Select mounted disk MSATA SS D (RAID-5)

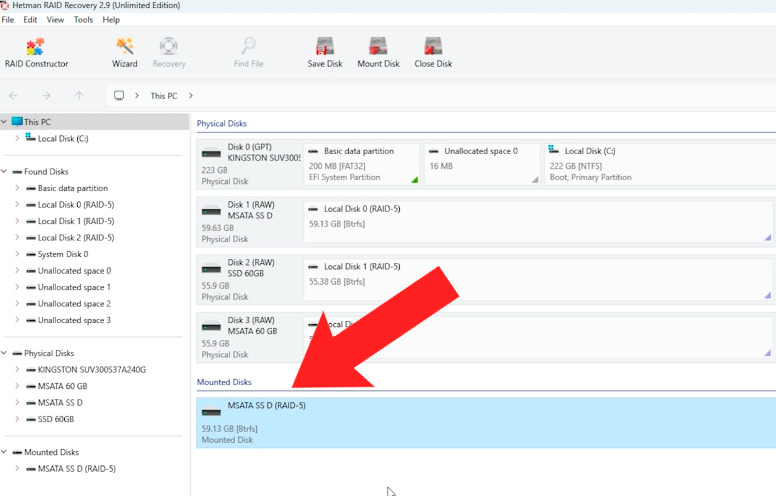pyautogui.click(x=485, y=423)
